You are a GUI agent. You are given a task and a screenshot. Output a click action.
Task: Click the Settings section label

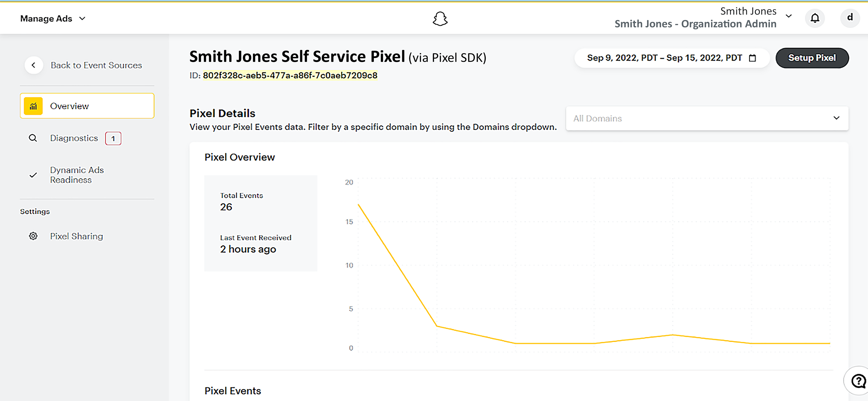(35, 211)
